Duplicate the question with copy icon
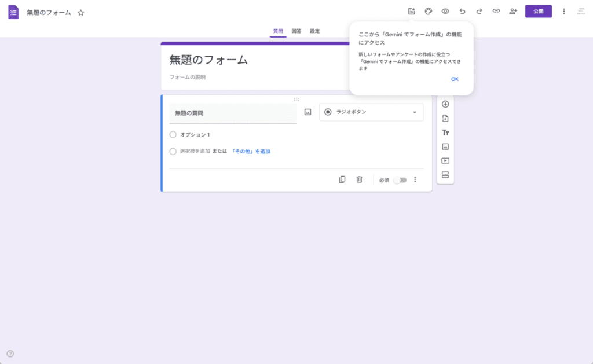The width and height of the screenshot is (593, 364). (342, 179)
